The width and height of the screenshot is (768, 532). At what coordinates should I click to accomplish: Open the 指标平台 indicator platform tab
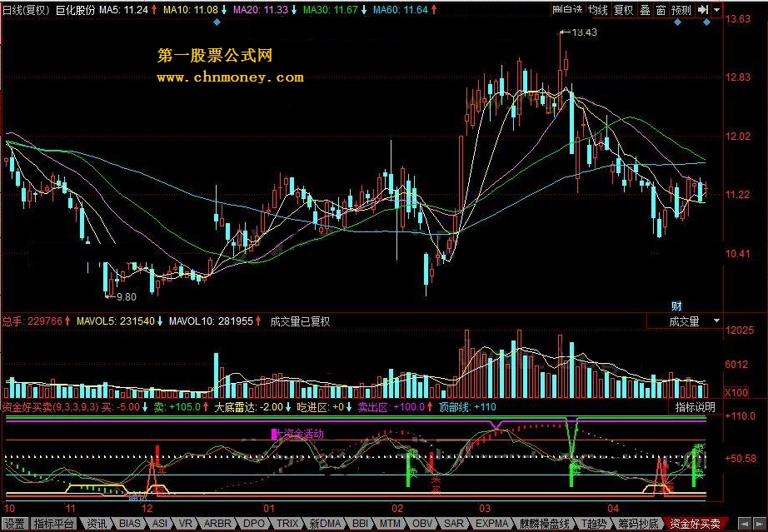(x=54, y=524)
